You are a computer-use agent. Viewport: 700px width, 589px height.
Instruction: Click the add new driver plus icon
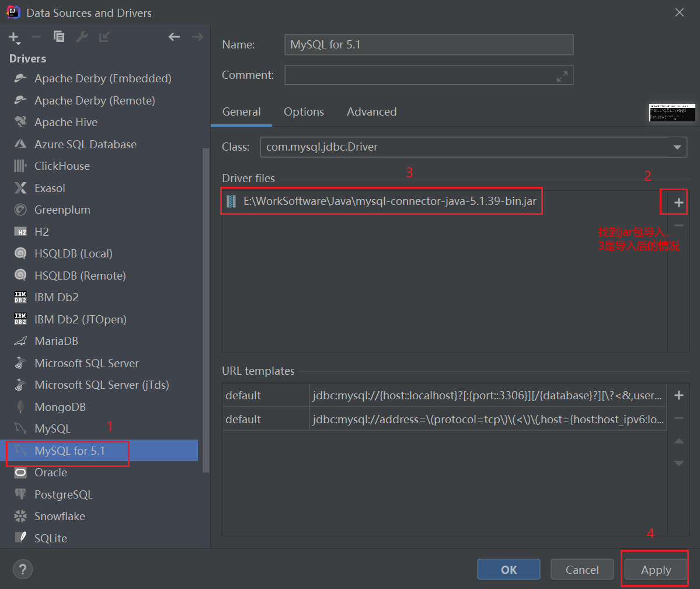[14, 37]
